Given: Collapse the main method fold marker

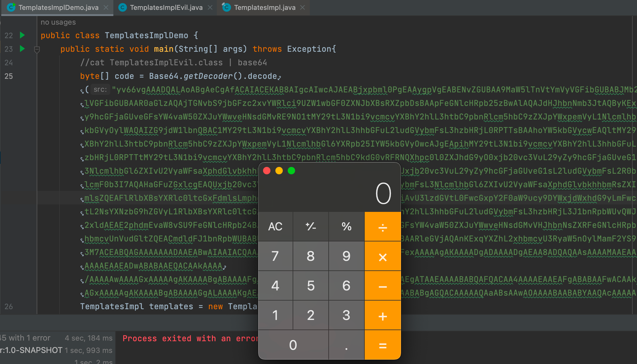Looking at the screenshot, I should tap(37, 49).
